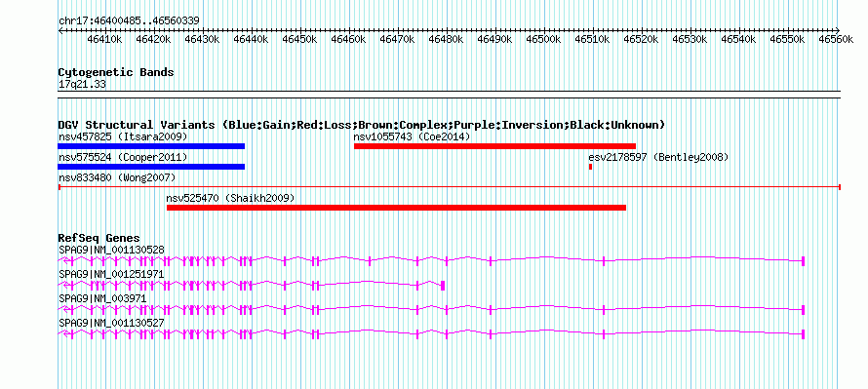Click the 17q21.33 cytogenetic band line
The image size is (868, 389).
[x=450, y=95]
